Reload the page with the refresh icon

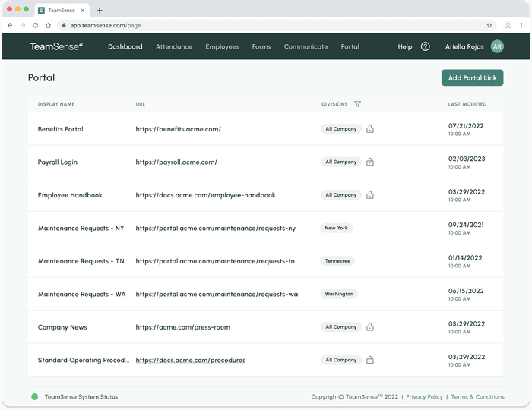(x=35, y=25)
